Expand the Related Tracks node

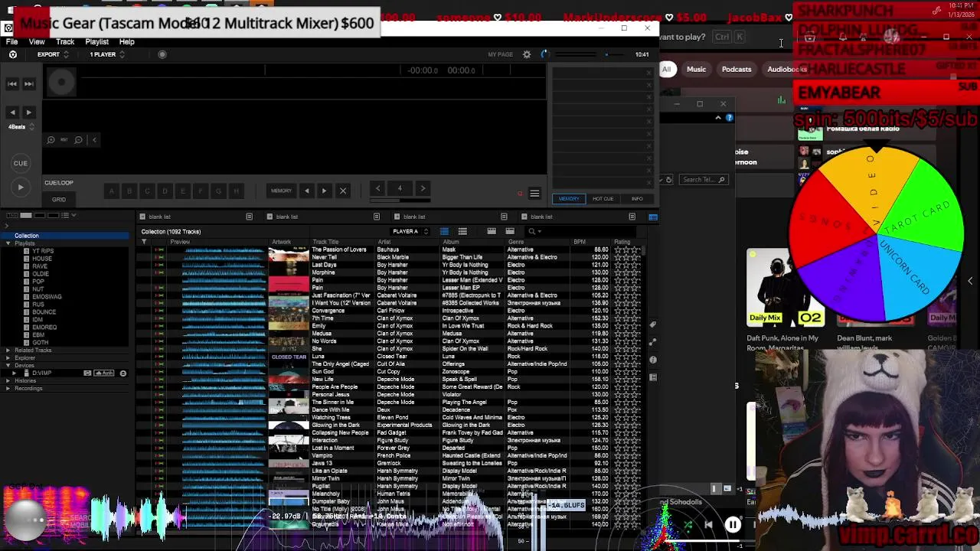tap(8, 350)
